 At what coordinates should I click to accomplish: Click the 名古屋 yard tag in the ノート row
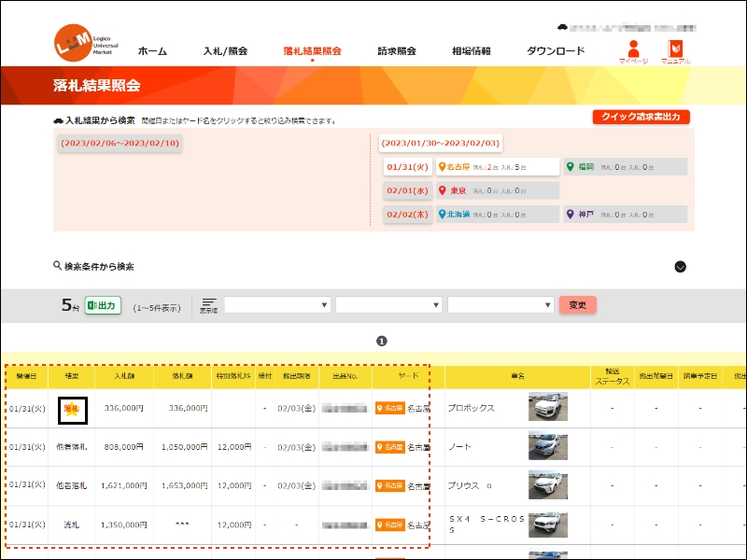[x=389, y=447]
